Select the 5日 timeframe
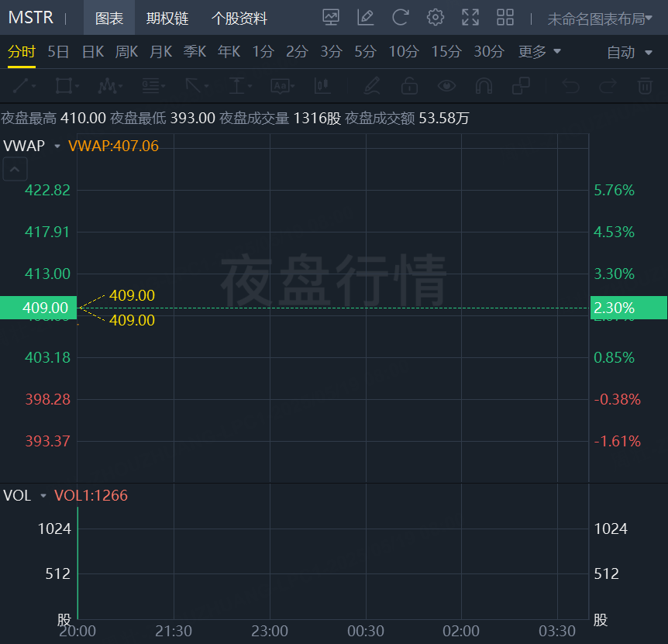The image size is (668, 644). tap(58, 52)
